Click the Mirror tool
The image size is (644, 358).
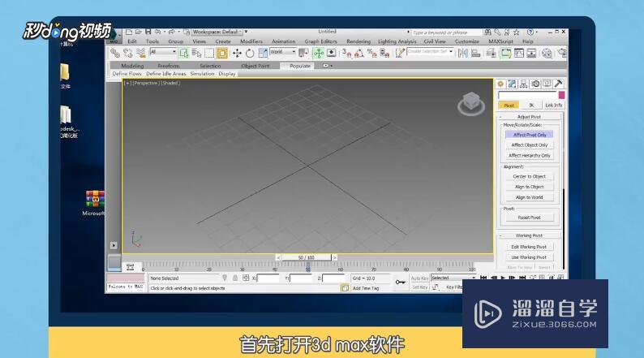click(x=463, y=53)
